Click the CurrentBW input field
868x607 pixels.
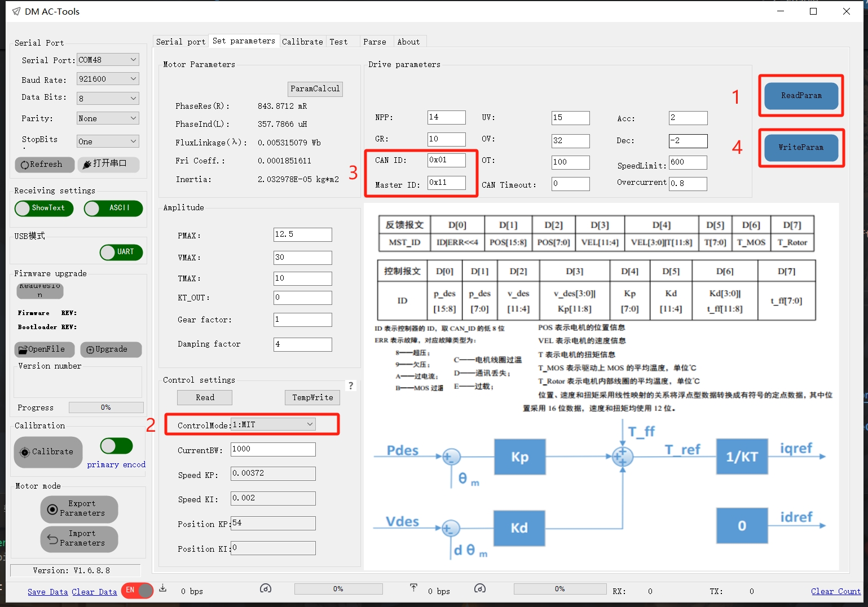tap(273, 449)
